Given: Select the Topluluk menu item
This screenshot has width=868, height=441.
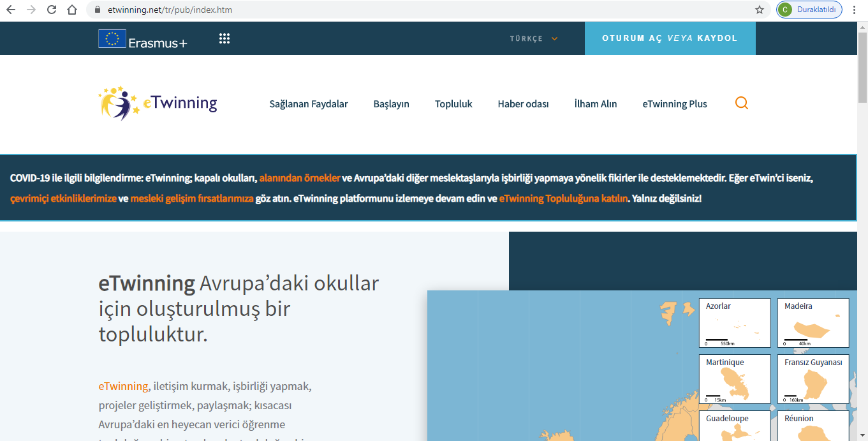Looking at the screenshot, I should (453, 104).
